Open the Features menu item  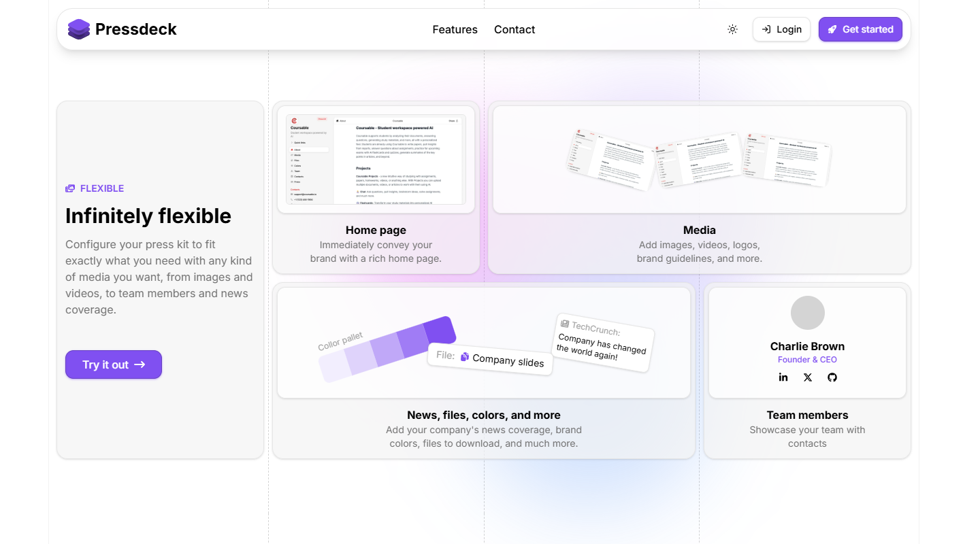455,29
